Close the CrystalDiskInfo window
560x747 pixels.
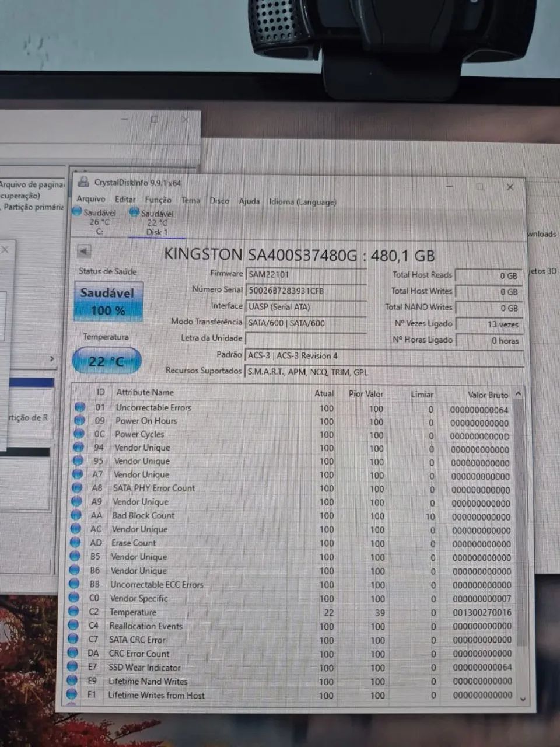510,187
